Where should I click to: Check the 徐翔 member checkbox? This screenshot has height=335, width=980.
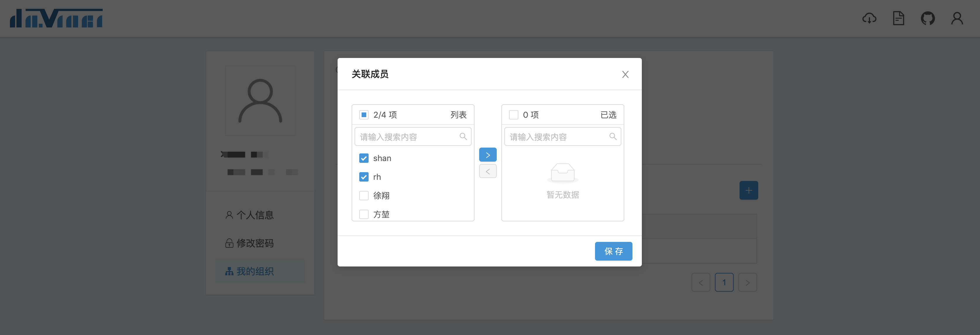click(x=364, y=196)
